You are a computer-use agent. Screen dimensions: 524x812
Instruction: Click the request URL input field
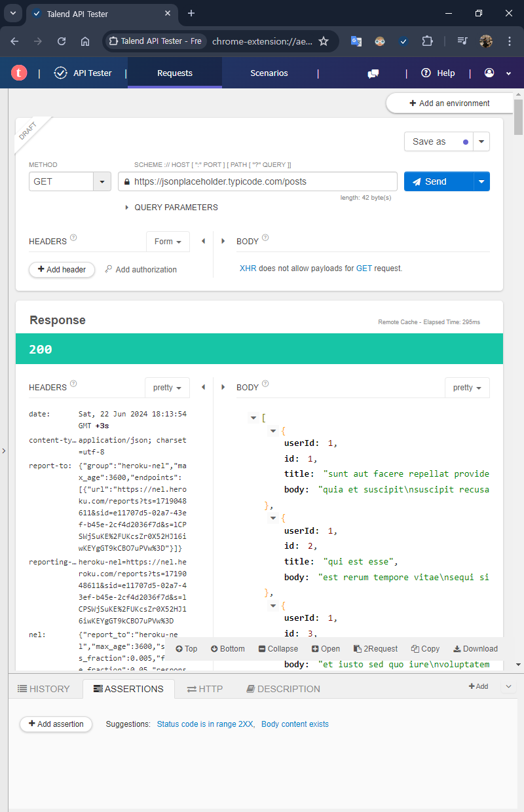[x=257, y=181]
